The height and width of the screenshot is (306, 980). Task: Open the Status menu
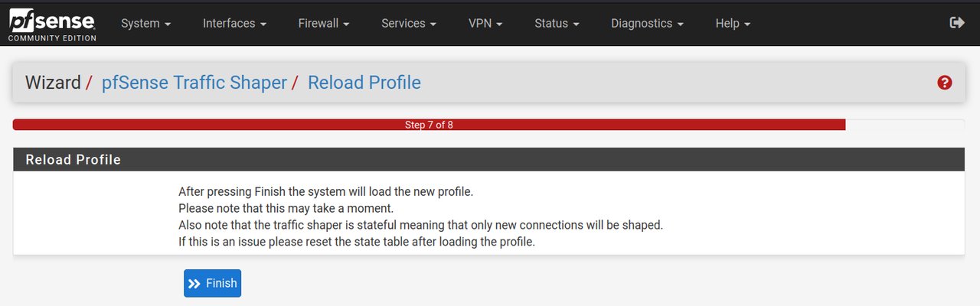(557, 23)
